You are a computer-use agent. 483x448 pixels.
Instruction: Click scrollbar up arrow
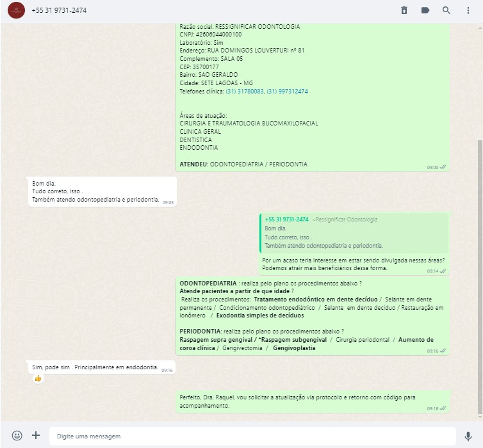[x=480, y=28]
